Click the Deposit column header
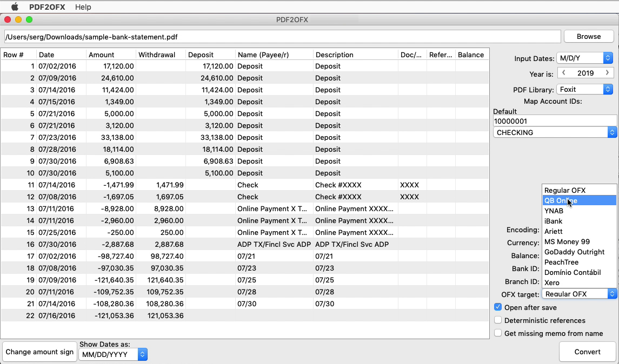The image size is (619, 364). (210, 55)
